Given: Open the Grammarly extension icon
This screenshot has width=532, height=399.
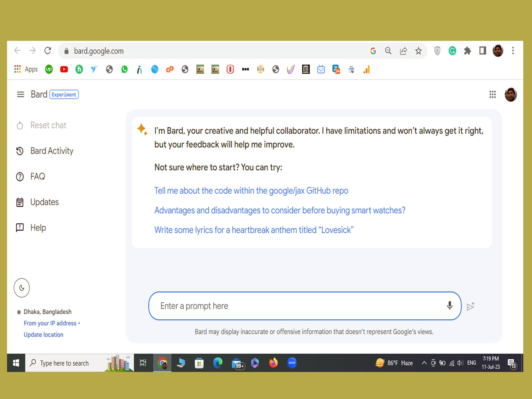Looking at the screenshot, I should tap(452, 51).
